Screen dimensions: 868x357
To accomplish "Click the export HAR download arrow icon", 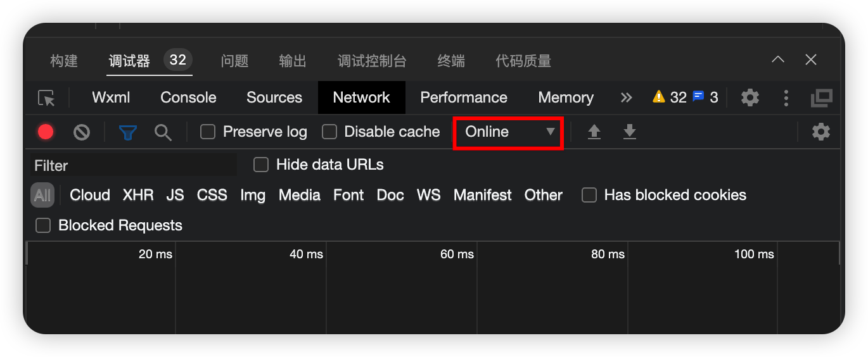I will tap(629, 132).
